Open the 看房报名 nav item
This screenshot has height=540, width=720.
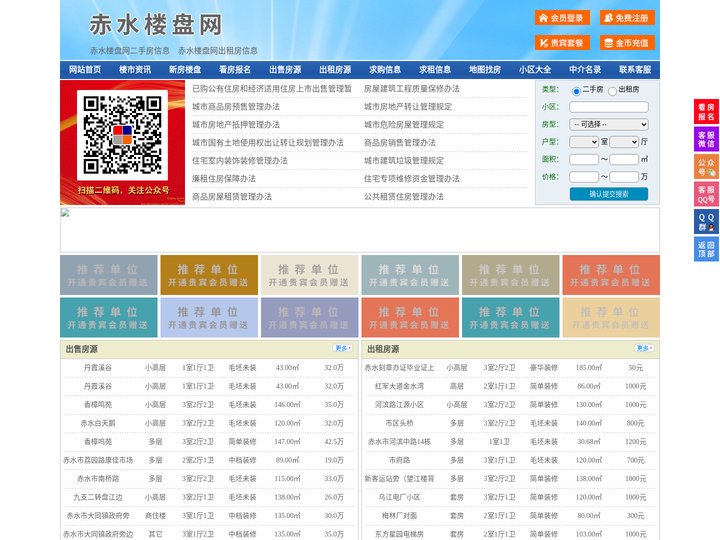tap(235, 70)
